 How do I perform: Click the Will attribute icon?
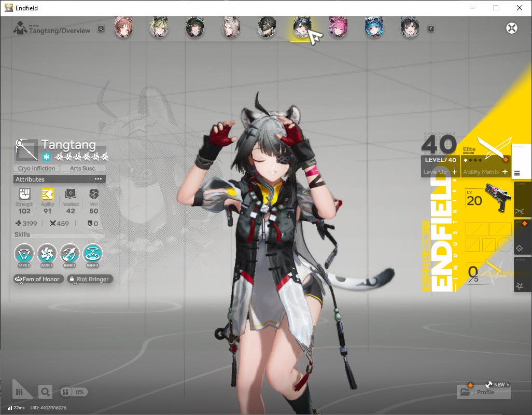(94, 194)
